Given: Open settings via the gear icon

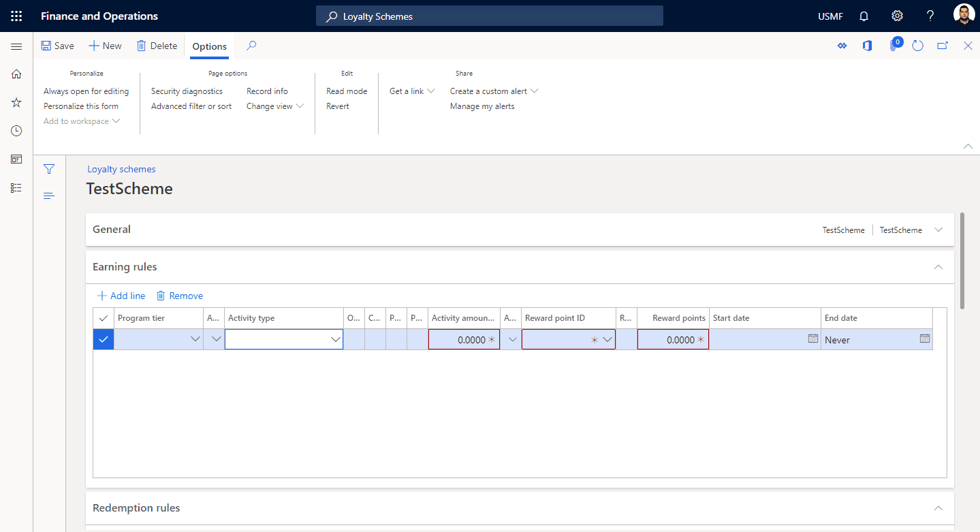Looking at the screenshot, I should pos(897,16).
